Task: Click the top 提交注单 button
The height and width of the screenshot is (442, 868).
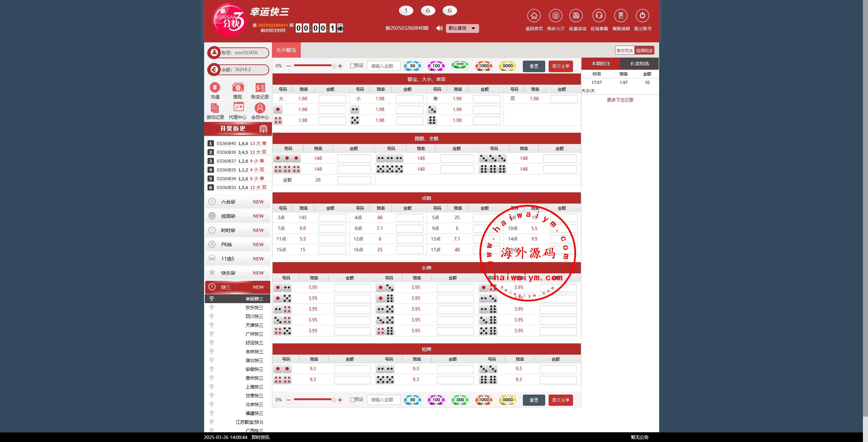Action: [x=560, y=66]
